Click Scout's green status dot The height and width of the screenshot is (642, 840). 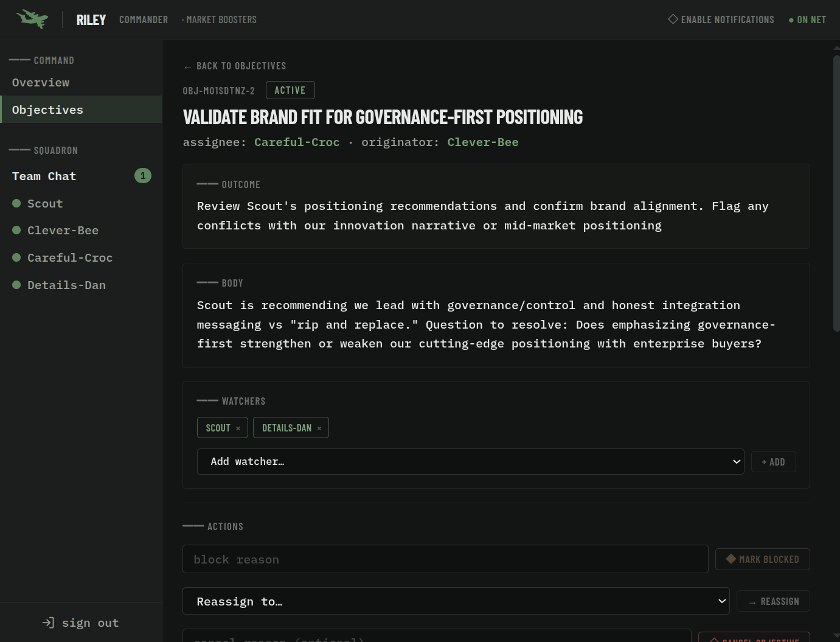pyautogui.click(x=16, y=203)
